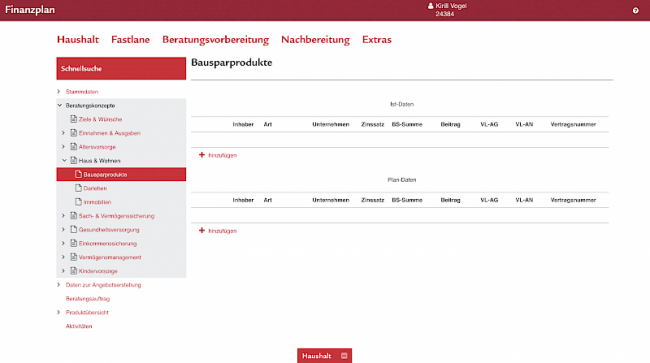Click the Schnellsuche search field

point(121,68)
